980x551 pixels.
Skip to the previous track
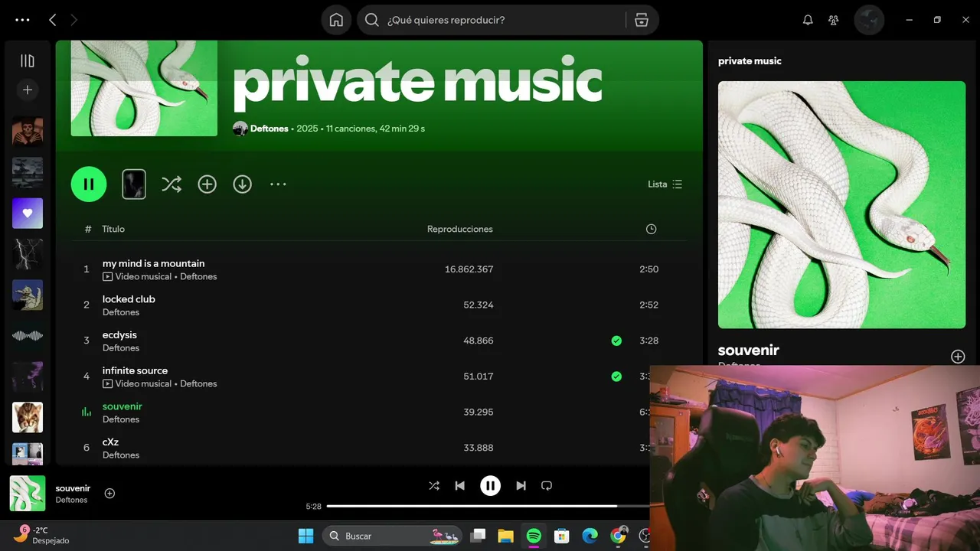(459, 486)
